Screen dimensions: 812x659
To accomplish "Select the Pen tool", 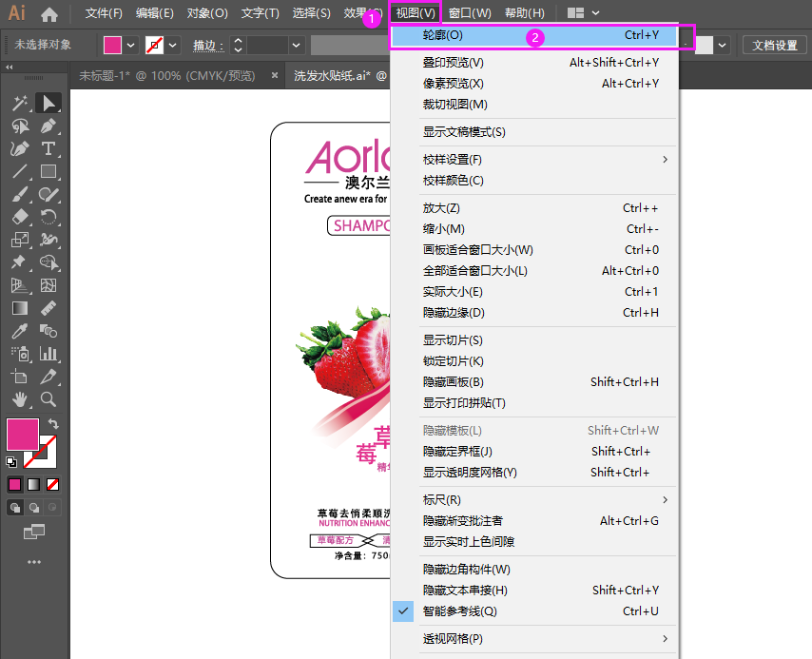I will point(48,126).
